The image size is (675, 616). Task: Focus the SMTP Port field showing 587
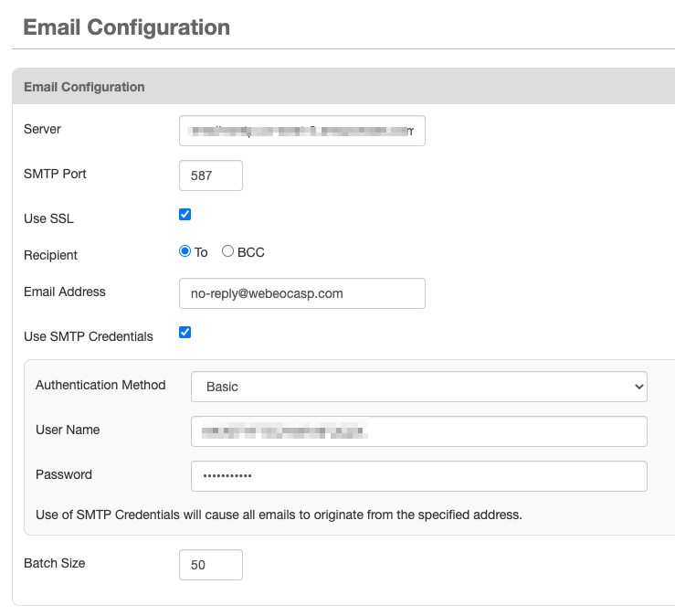tap(211, 175)
